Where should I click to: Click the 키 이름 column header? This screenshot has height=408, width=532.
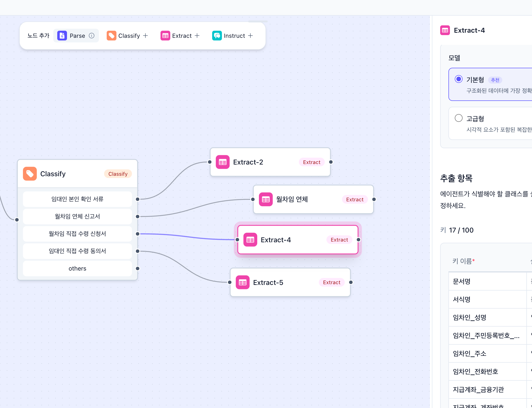point(464,261)
